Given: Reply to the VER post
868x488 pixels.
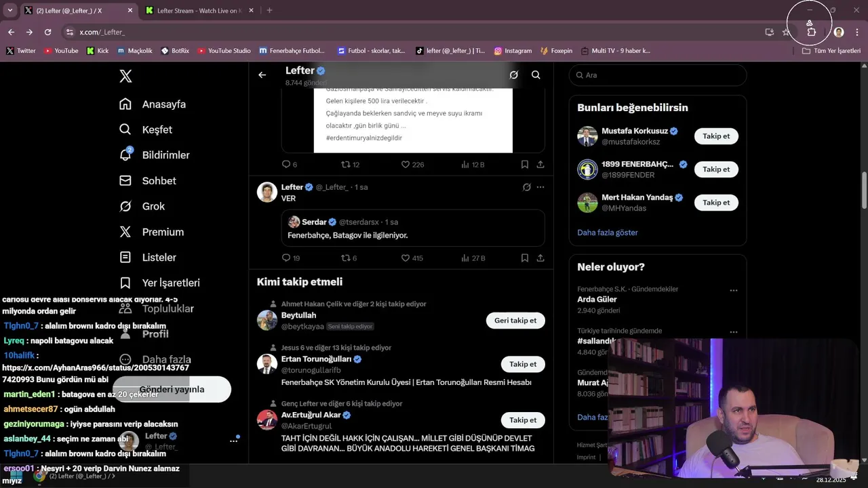Looking at the screenshot, I should [x=291, y=258].
